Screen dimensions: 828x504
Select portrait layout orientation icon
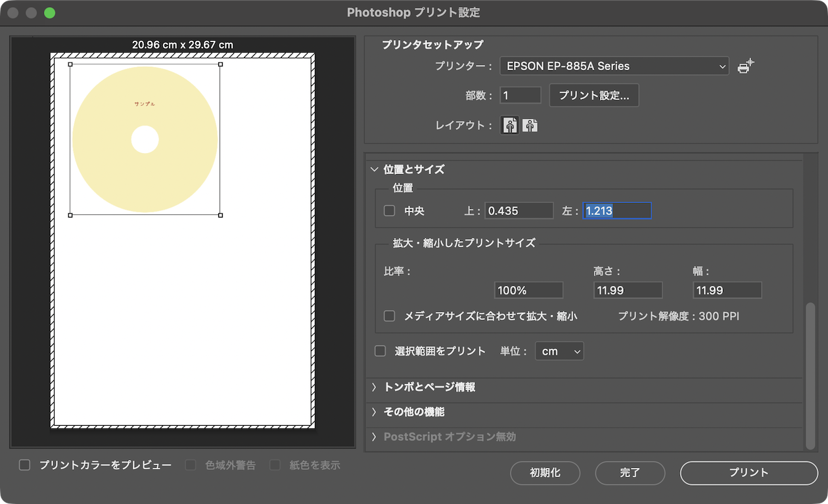tap(510, 126)
